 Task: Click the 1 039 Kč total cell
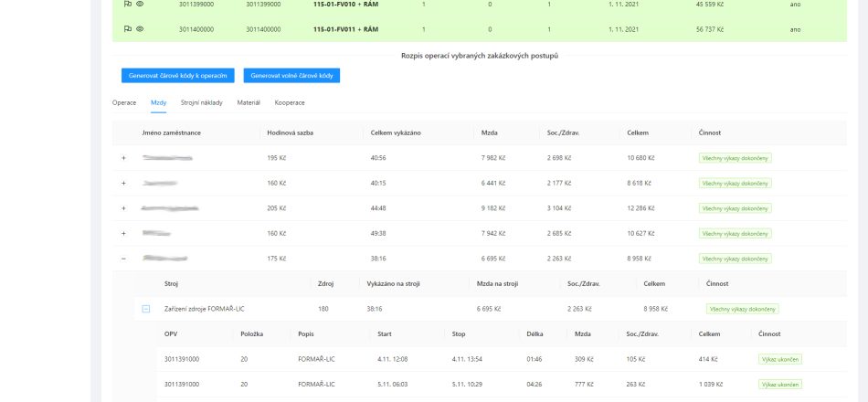tap(712, 385)
